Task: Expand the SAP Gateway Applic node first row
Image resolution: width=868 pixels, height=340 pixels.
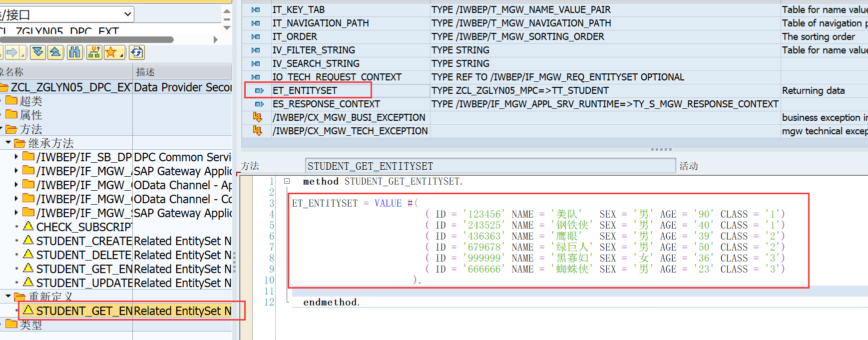Action: tap(16, 171)
